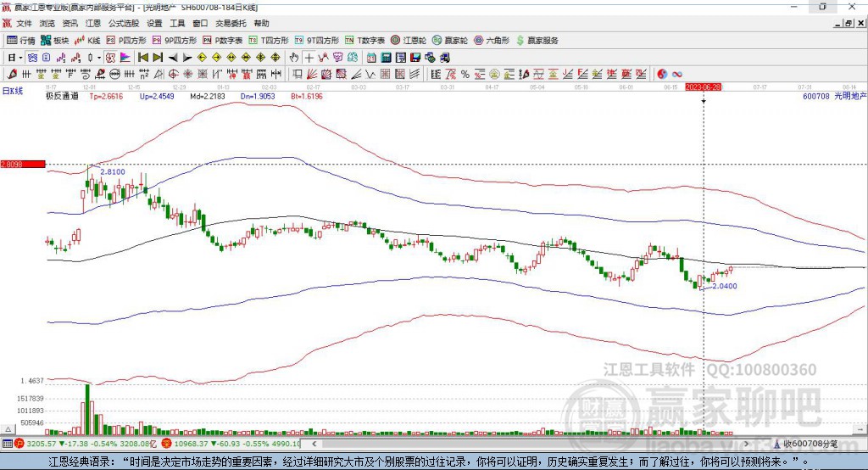Click the pink-blue gradient triangle icon
Screen dimensions: 868x470
point(125,58)
